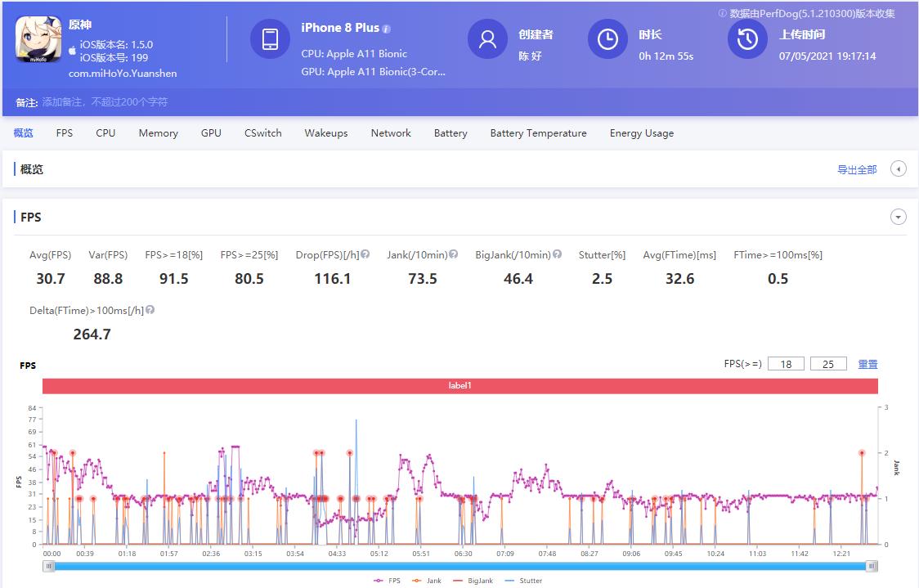Click help icon beside Delta(FTime)>100ms
This screenshot has height=588, width=919.
[150, 310]
